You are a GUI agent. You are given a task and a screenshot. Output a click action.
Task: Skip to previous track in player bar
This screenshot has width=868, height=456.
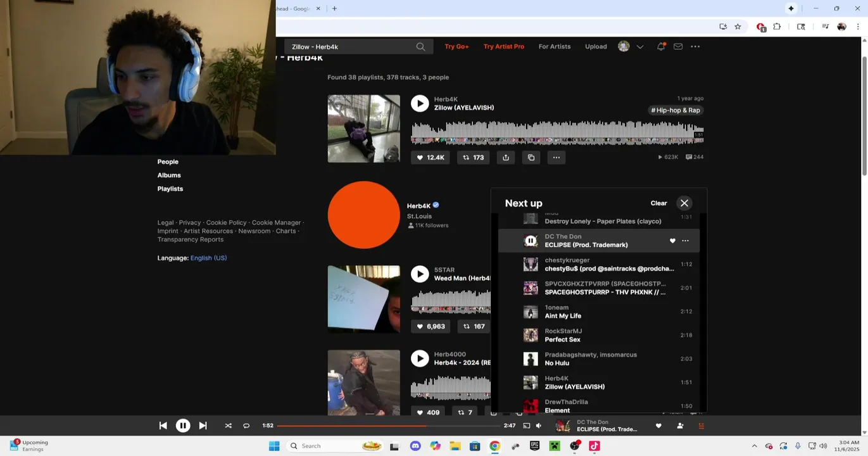pos(163,426)
